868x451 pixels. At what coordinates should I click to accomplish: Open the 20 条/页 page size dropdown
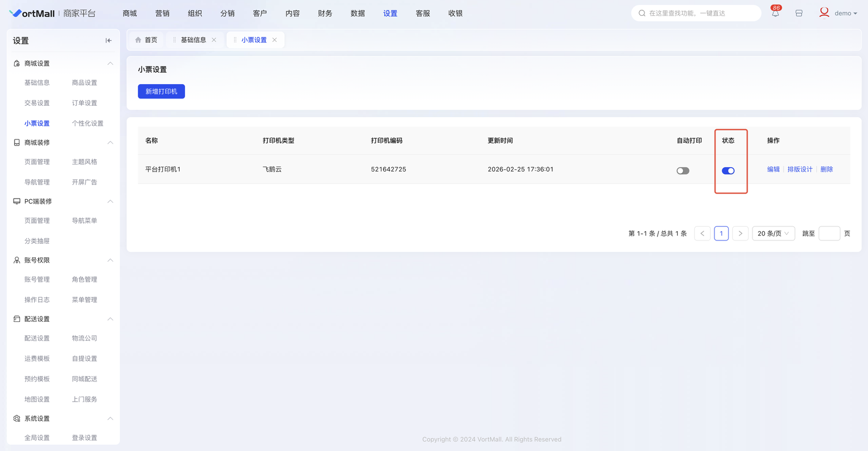(x=773, y=233)
